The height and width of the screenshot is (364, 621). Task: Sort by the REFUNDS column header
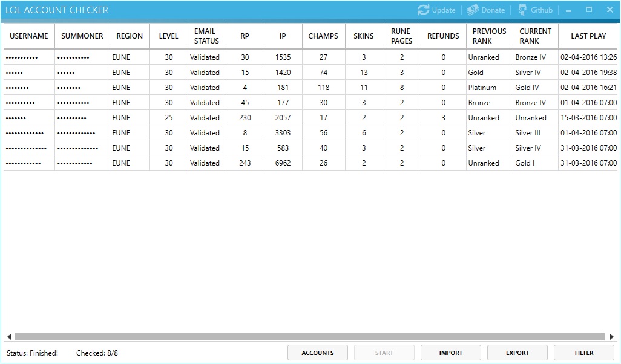click(443, 36)
